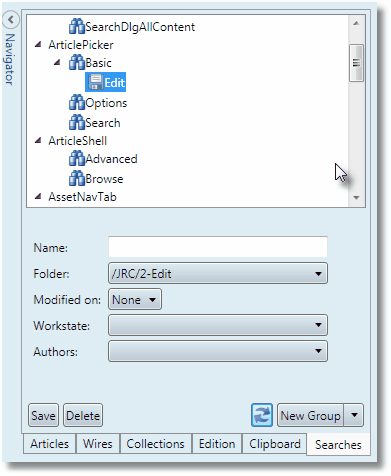Screen dimensions: 391x476
Task: Click the binoculars icon beside SearchDlgAllContent
Action: (x=77, y=26)
